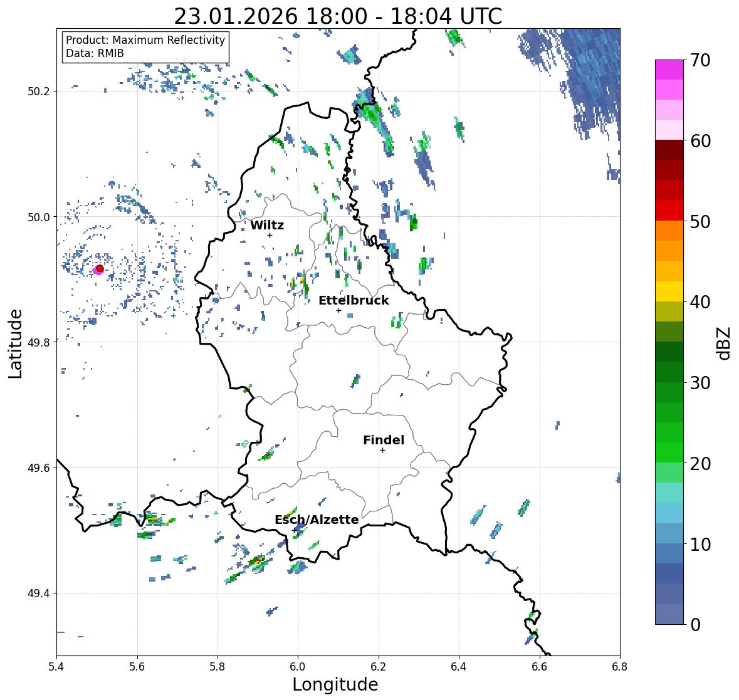Click the 5.6 longitude tick label
The height and width of the screenshot is (700, 739).
(137, 667)
